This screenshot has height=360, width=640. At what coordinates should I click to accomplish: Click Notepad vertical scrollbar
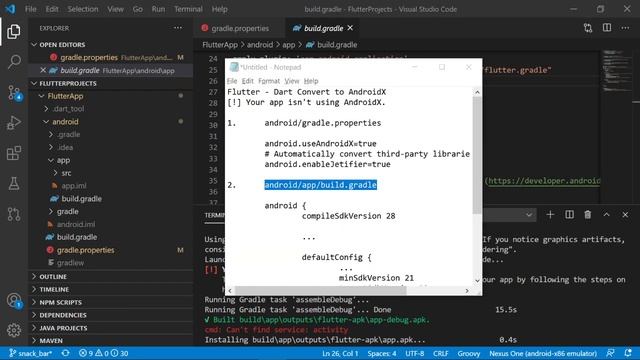[x=477, y=156]
